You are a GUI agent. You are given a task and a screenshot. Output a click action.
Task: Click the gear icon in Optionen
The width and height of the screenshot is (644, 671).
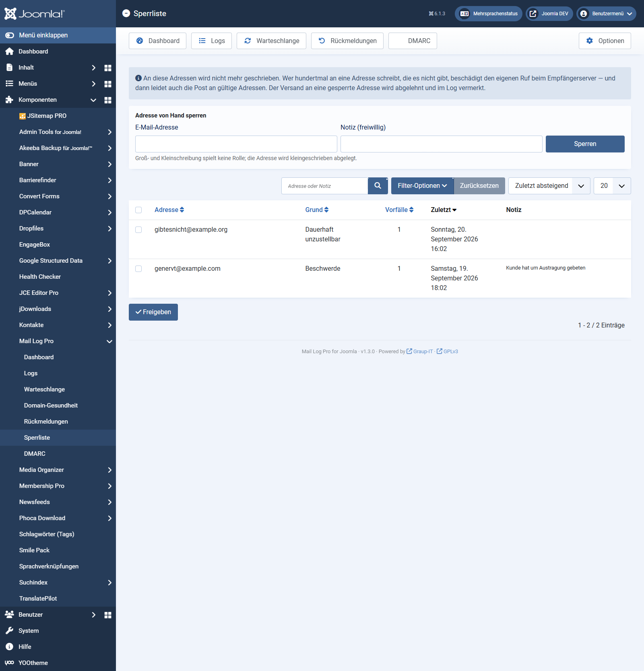pos(590,41)
